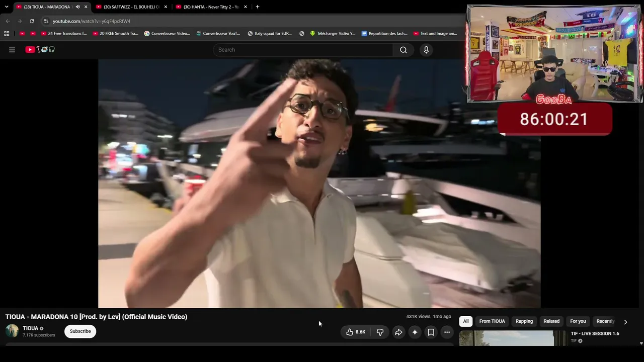Viewport: 644px width, 362px height.
Task: Show more filter chips with the right chevron
Action: (x=625, y=322)
